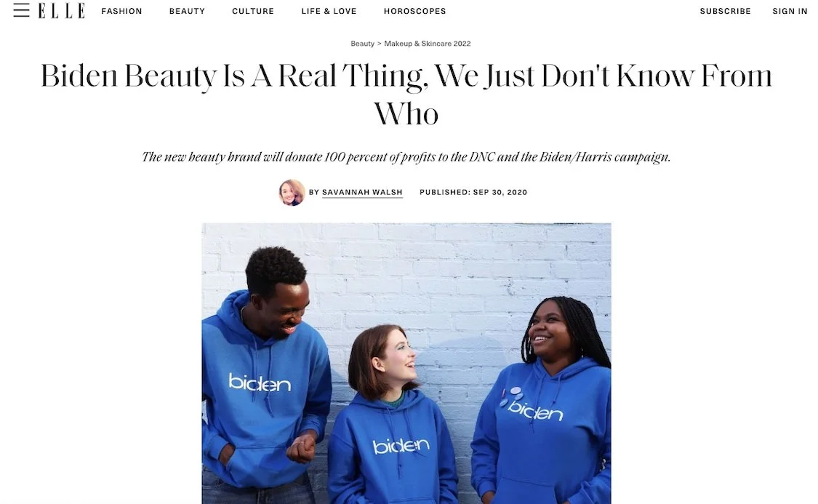Open the Beauty navigation item
The image size is (818, 504).
coord(187,11)
